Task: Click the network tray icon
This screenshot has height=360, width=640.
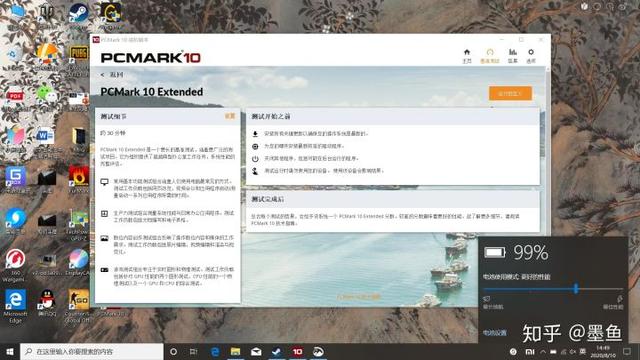Action: (564, 351)
